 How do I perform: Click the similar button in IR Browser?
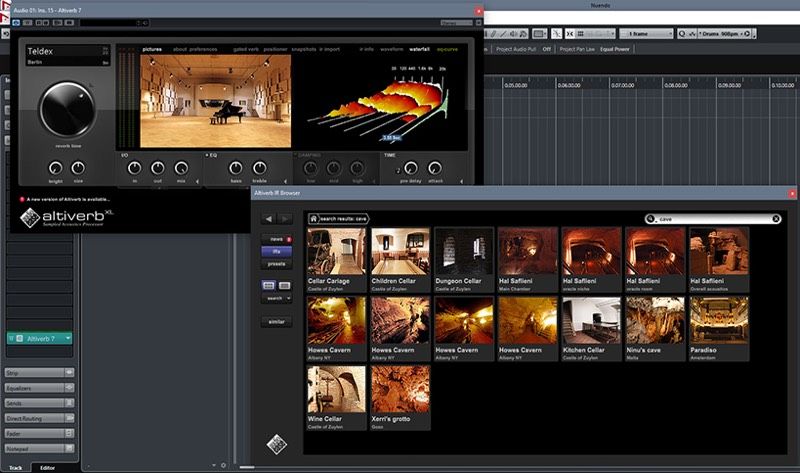(x=277, y=322)
